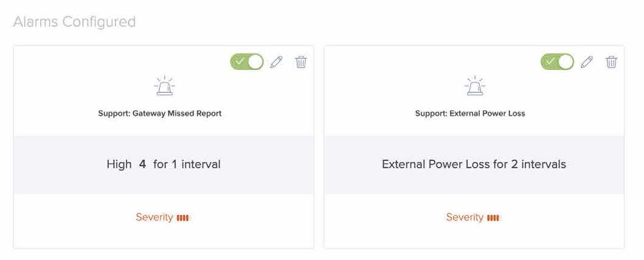Click the Severity label on the External Power Loss card
The width and height of the screenshot is (644, 260).
465,217
